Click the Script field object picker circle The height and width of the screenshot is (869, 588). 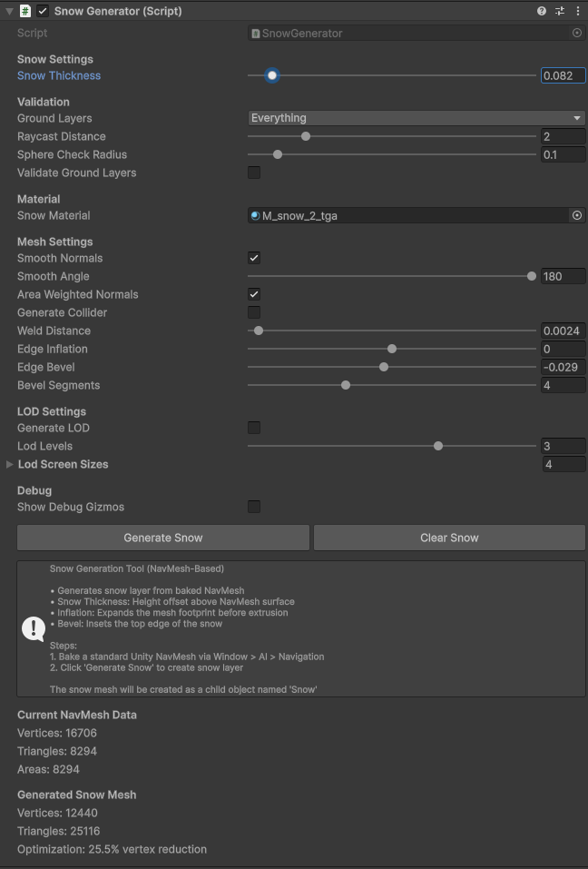(575, 33)
